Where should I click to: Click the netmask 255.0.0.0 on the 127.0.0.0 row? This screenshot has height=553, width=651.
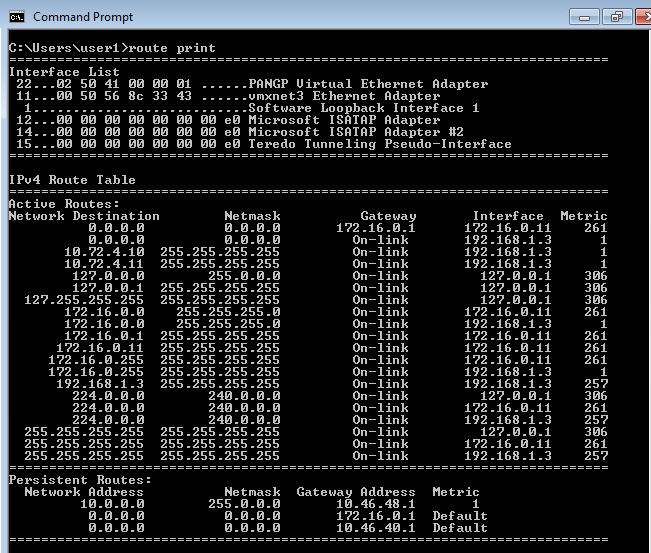244,276
